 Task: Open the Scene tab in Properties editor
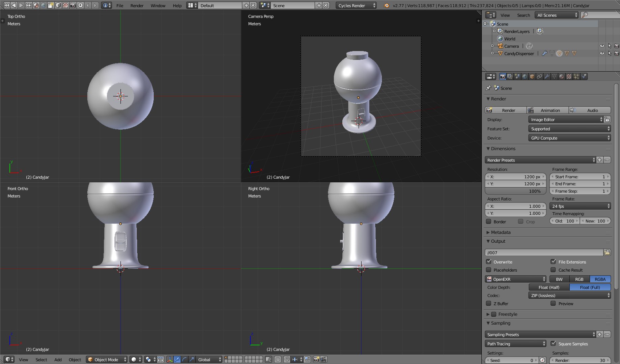pyautogui.click(x=517, y=77)
